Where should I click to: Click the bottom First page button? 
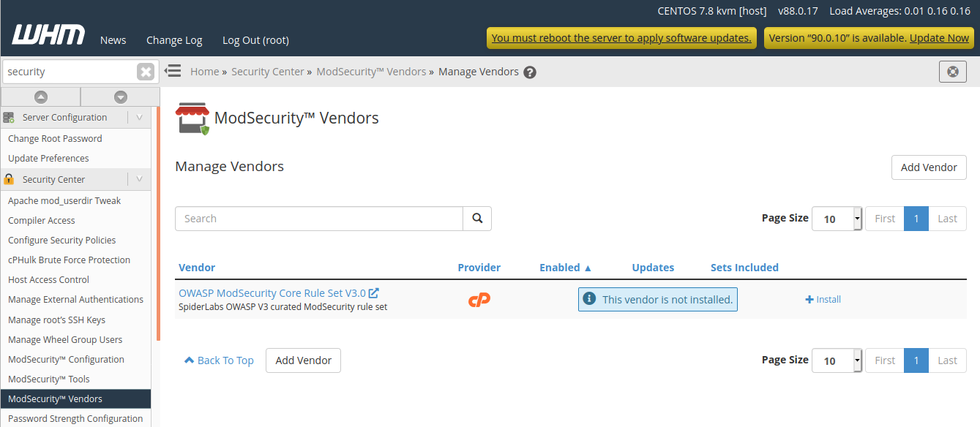[885, 360]
